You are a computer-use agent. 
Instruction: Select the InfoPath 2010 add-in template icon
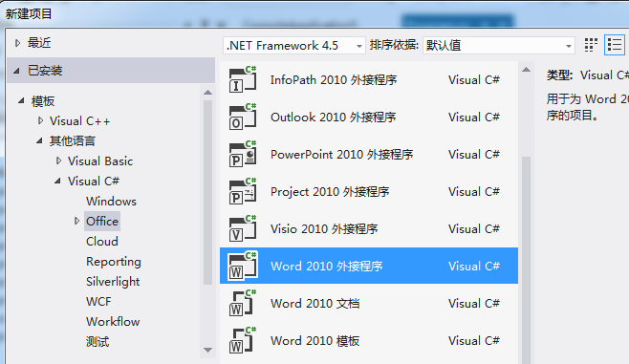pyautogui.click(x=243, y=80)
